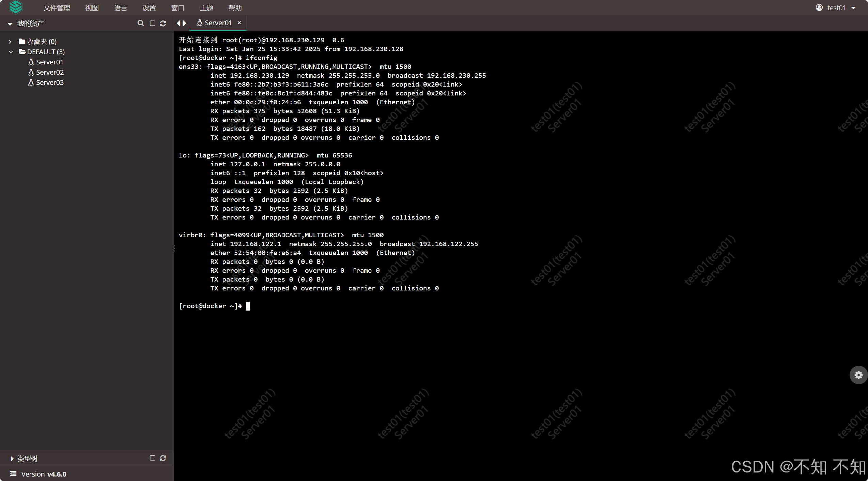Click the square icon beside the asset search
Screen dimensions: 868x481
[152, 23]
